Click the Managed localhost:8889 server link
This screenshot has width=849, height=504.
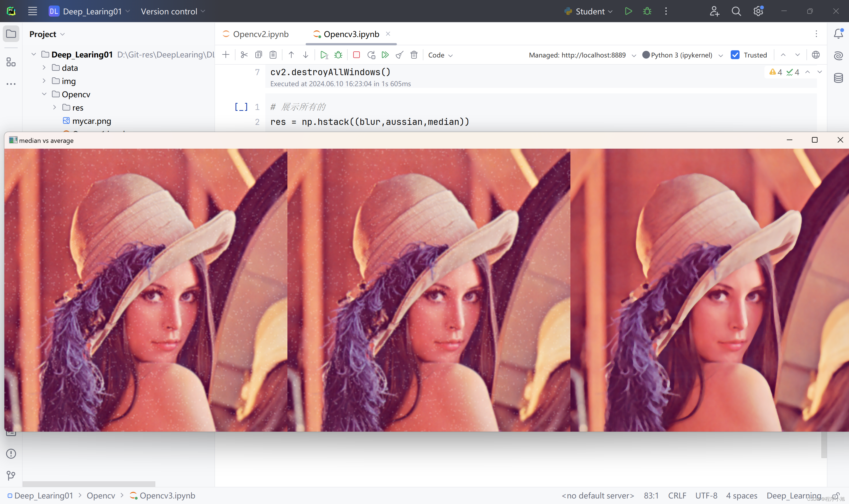point(577,55)
